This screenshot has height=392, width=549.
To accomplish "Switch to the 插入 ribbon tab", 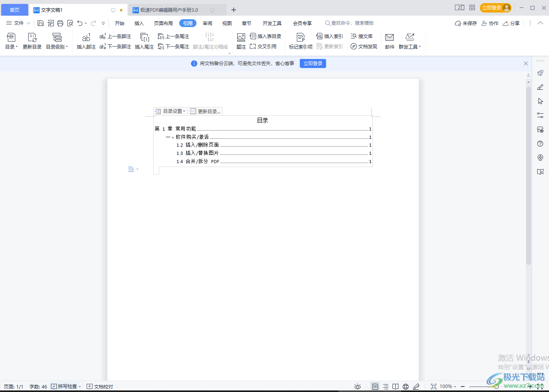I will point(139,23).
